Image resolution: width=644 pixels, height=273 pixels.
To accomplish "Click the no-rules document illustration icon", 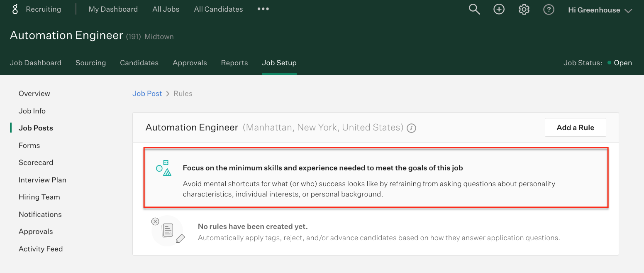I will click(168, 231).
